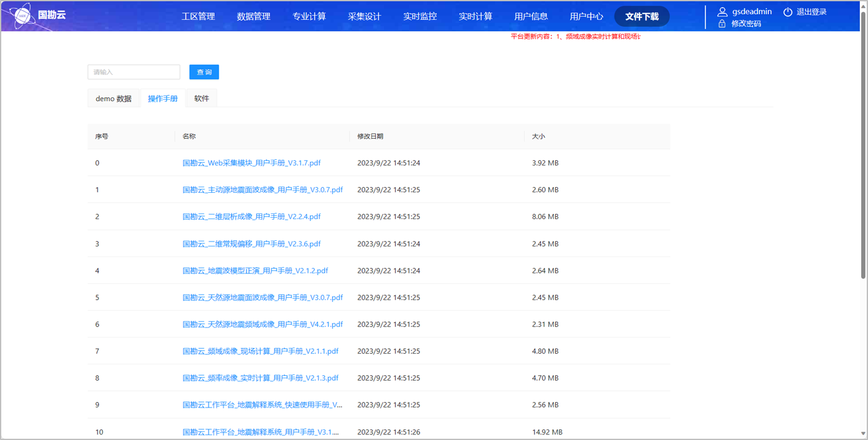
Task: Open the 采集设计 menu item
Action: click(365, 16)
